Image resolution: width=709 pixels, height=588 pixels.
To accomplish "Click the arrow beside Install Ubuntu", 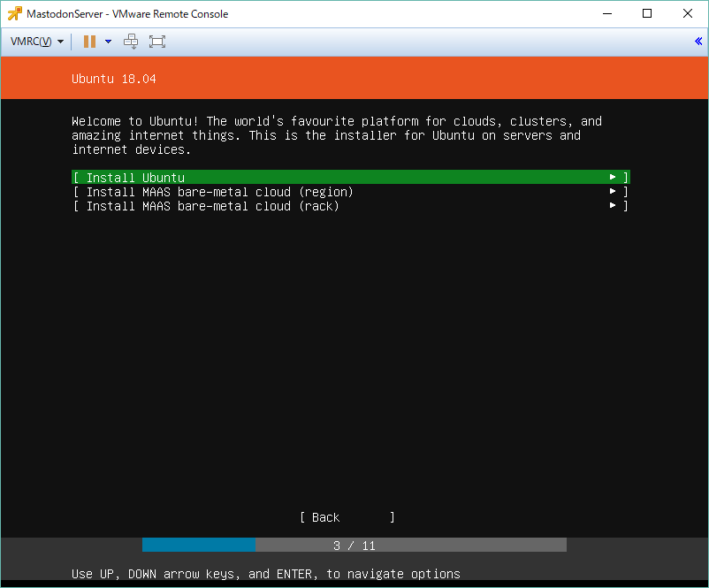I will pos(613,178).
